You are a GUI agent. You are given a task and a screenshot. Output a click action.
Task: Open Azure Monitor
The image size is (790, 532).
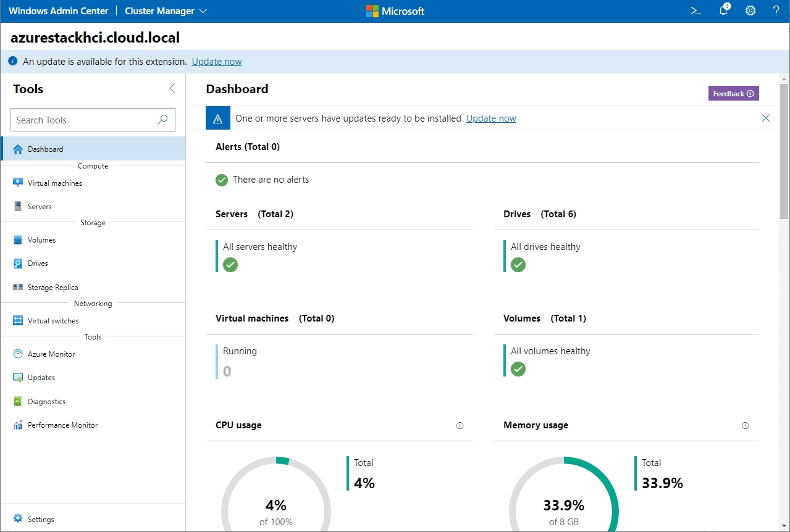(52, 354)
